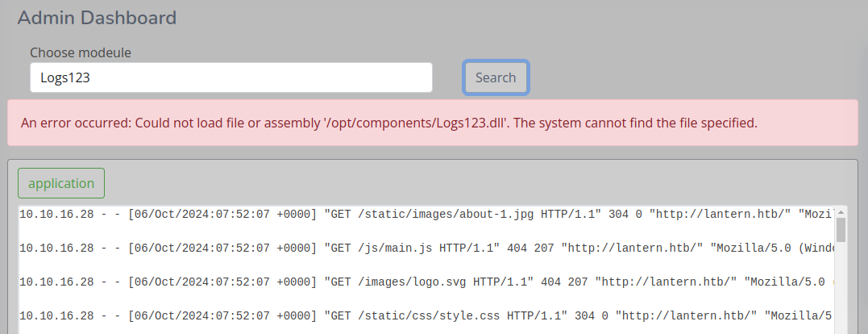Click the log scrollbar up arrow
The width and height of the screenshot is (868, 334).
(x=841, y=212)
